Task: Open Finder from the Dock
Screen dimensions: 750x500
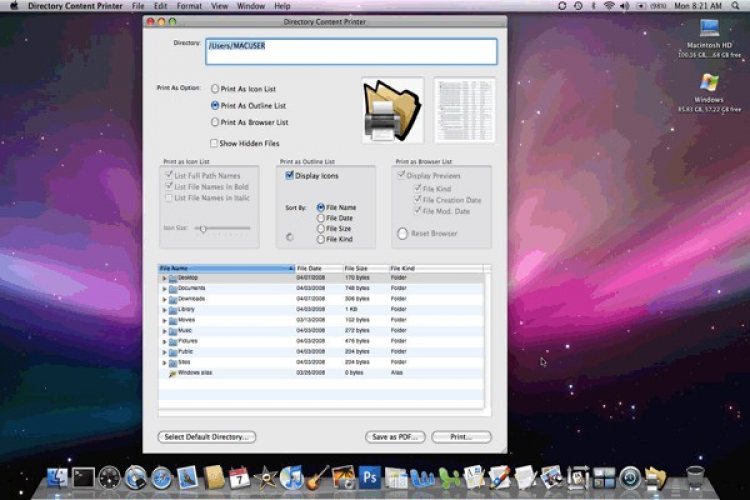Action: point(57,478)
